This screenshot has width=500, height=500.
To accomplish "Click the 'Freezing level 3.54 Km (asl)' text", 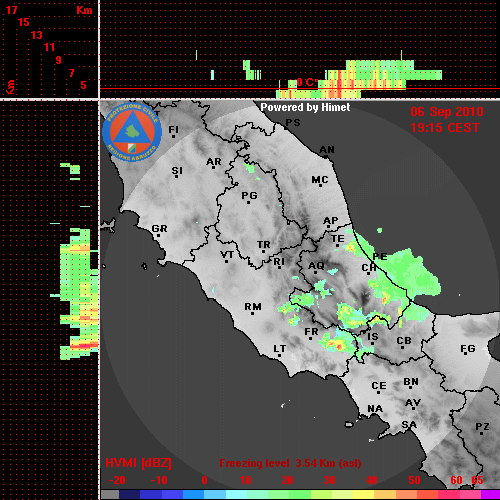I will [x=290, y=463].
